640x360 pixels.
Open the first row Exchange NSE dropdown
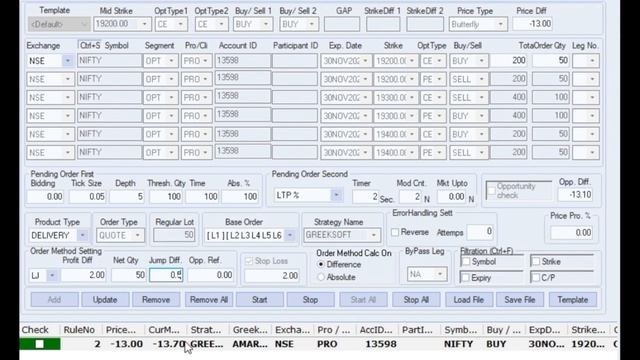[x=67, y=61]
